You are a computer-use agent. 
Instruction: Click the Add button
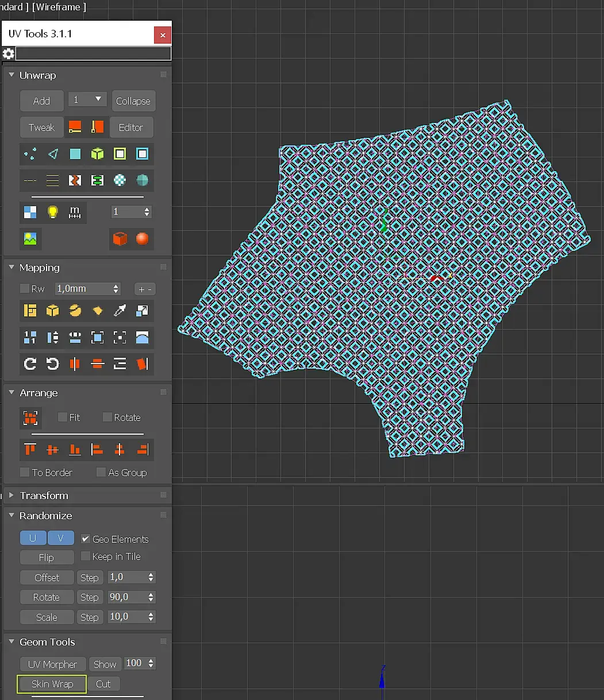41,101
